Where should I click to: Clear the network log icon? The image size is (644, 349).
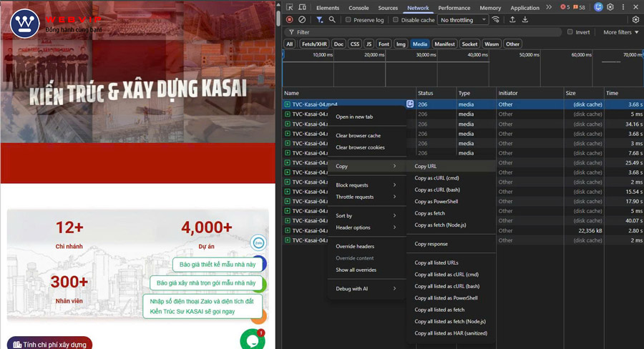[302, 19]
